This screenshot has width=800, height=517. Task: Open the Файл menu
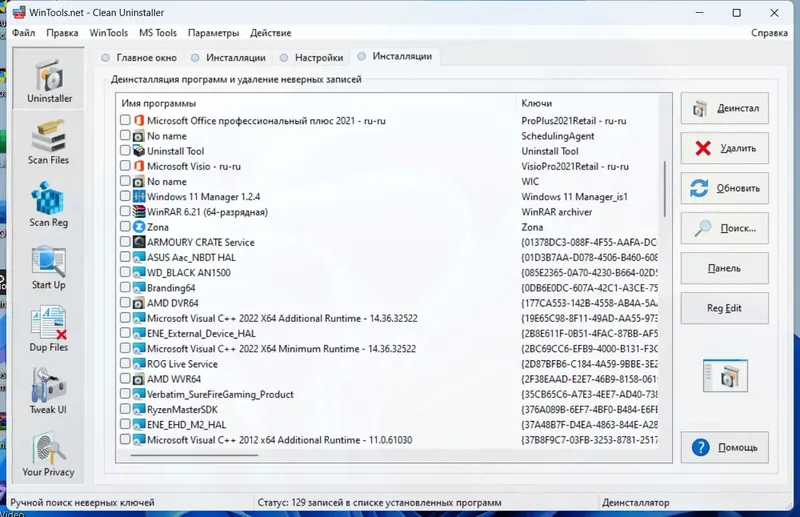pos(23,33)
